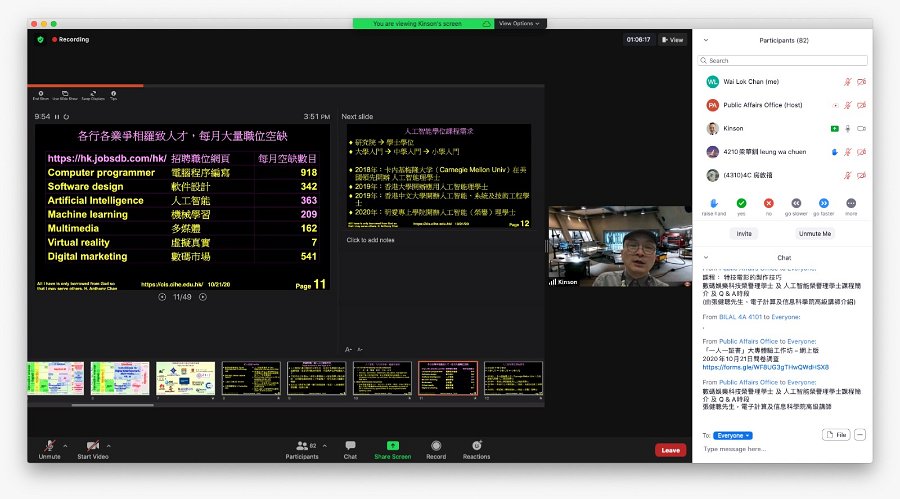
Task: Click the Invite button
Action: 744,234
